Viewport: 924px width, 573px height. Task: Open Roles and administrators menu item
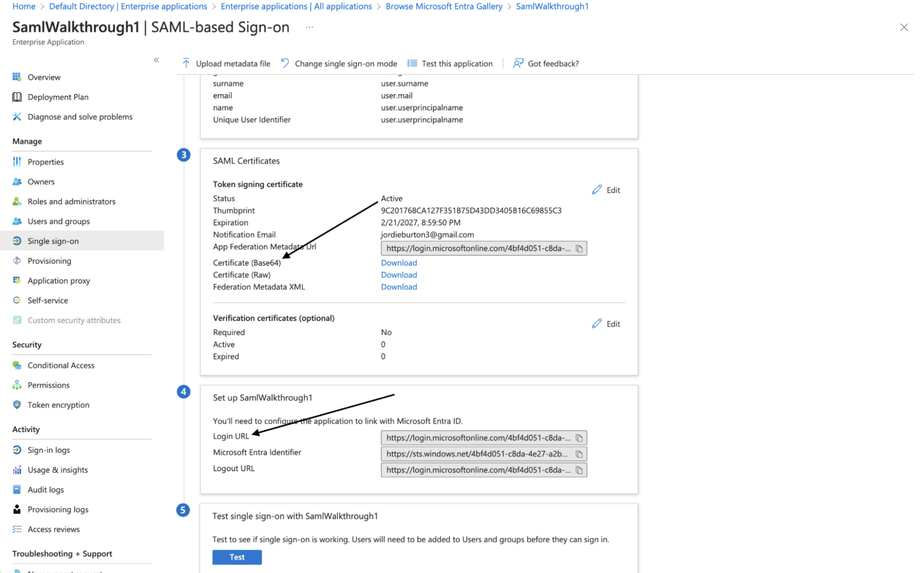point(72,202)
